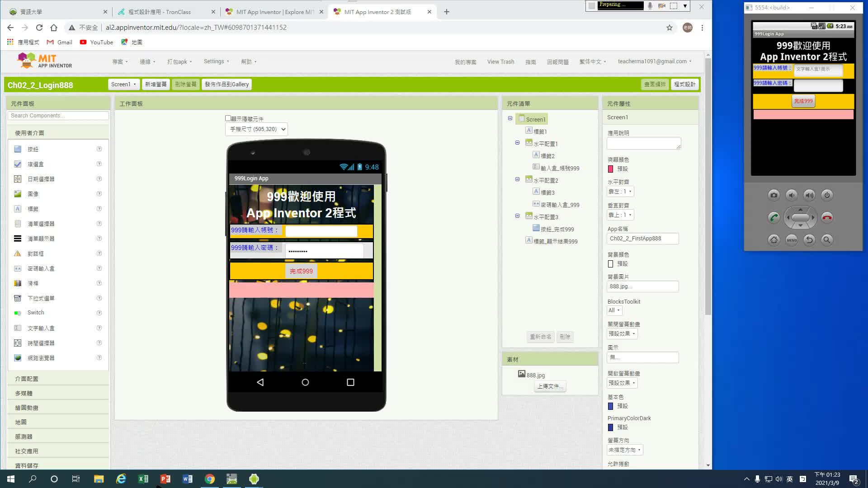Select the 時間選擇器 time picker component icon

pos(18,343)
